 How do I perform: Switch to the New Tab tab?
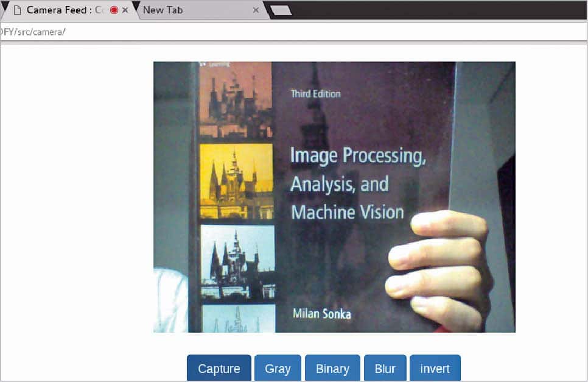(x=183, y=10)
